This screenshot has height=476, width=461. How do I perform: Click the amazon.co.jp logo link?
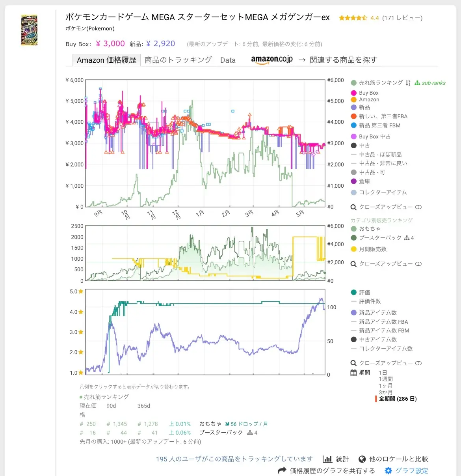pos(272,60)
